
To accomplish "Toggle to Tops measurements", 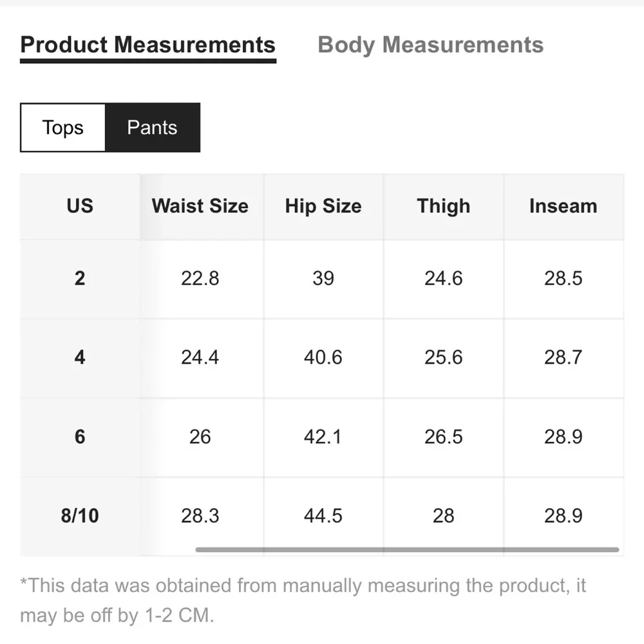I will tap(63, 128).
